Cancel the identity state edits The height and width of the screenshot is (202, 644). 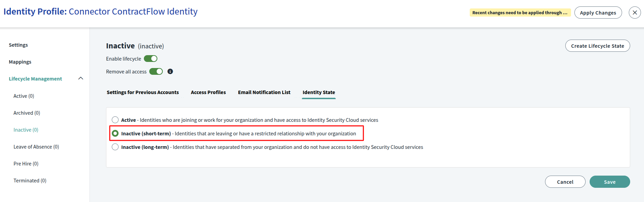coord(565,182)
